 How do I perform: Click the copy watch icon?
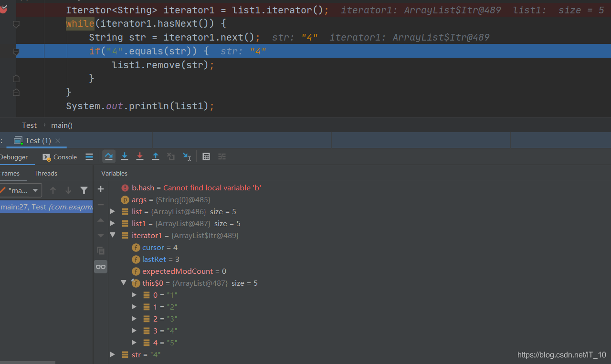[x=101, y=250]
